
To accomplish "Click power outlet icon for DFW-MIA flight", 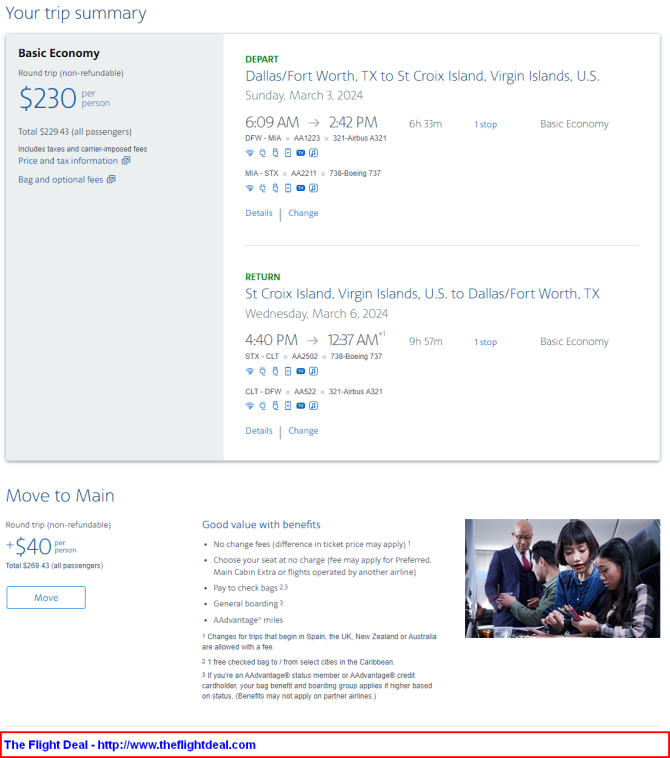I will tap(262, 153).
